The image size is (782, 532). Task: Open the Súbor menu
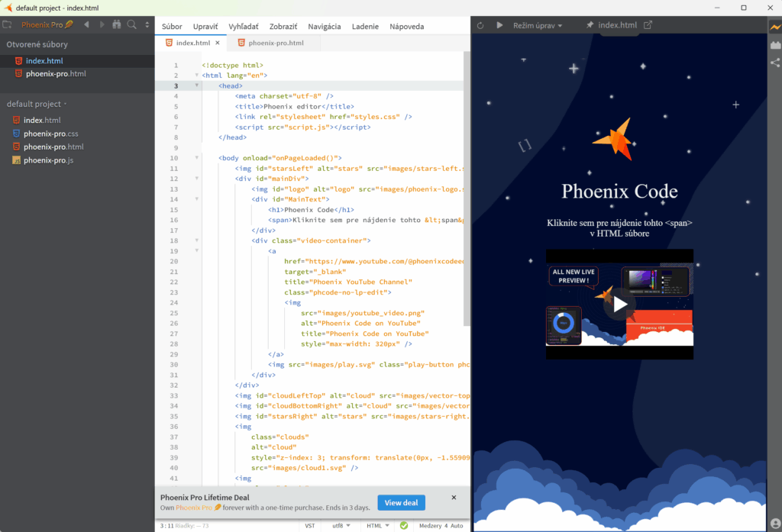(x=172, y=27)
